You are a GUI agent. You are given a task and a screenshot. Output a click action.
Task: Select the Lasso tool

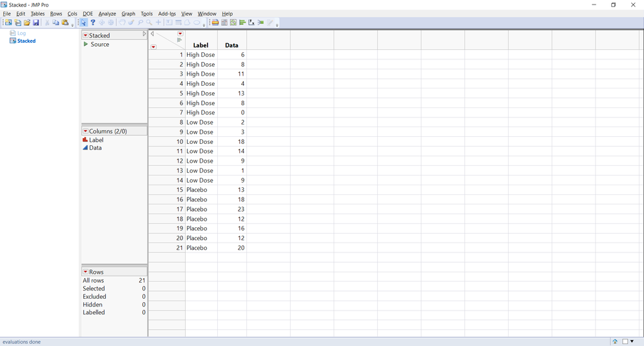click(140, 23)
